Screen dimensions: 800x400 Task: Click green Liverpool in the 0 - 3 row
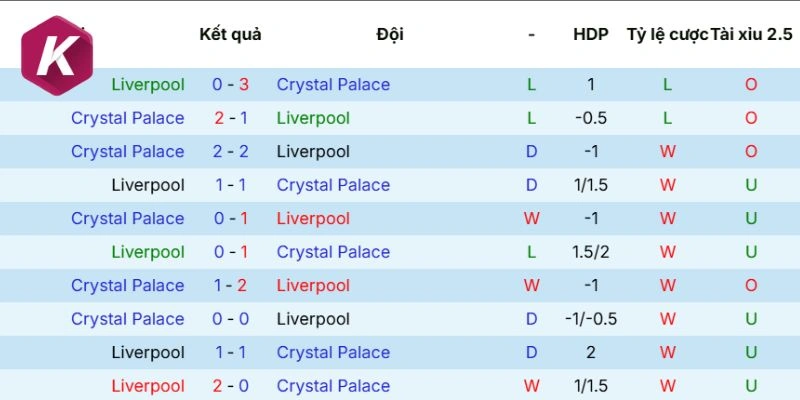click(148, 85)
